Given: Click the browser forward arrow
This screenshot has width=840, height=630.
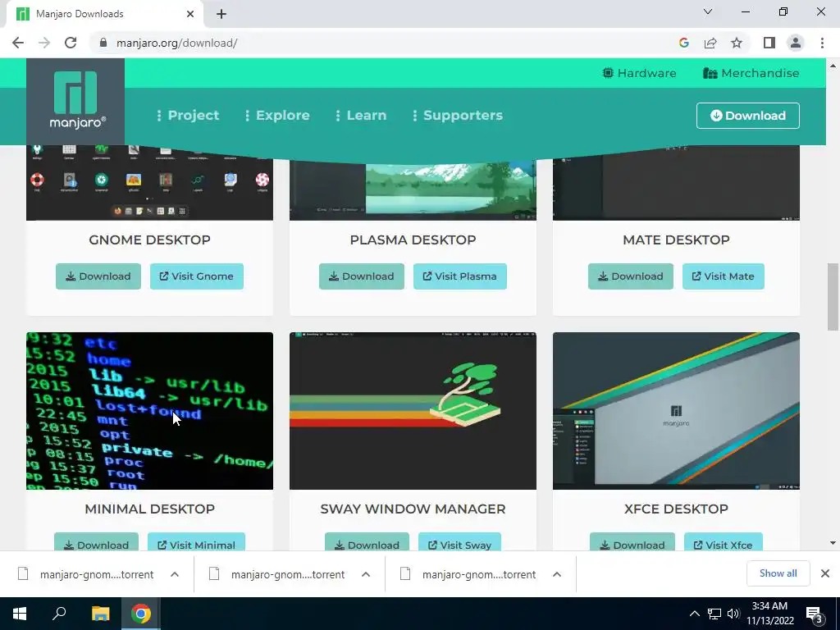Looking at the screenshot, I should click(44, 43).
